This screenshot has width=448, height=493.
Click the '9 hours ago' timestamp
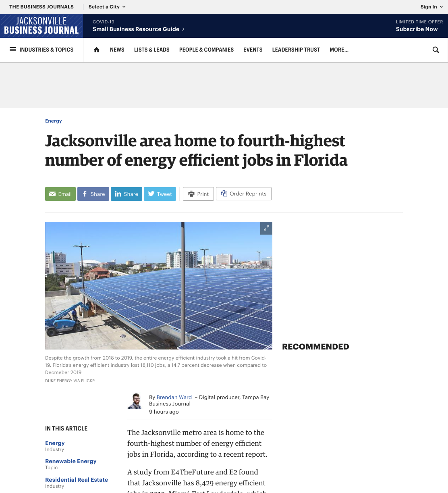pyautogui.click(x=164, y=412)
